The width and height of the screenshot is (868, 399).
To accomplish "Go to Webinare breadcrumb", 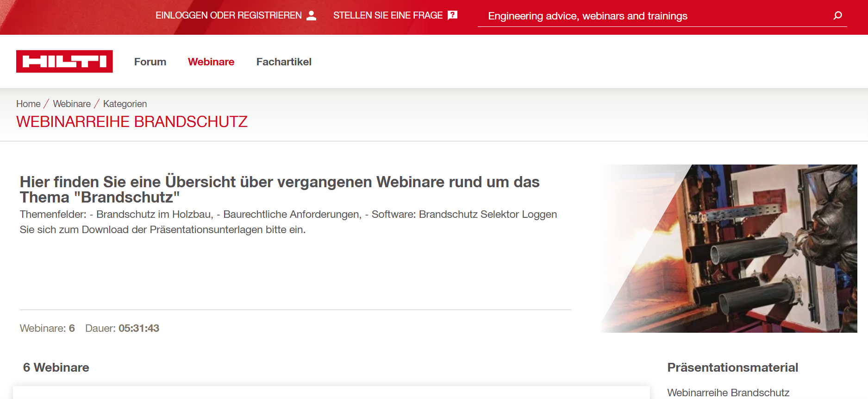I will coord(72,104).
